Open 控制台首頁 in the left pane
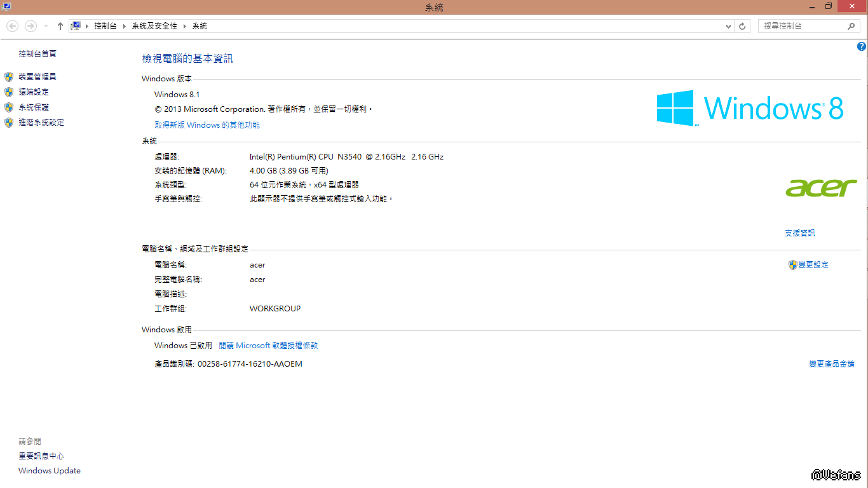Viewport: 868px width, 488px height. point(37,54)
